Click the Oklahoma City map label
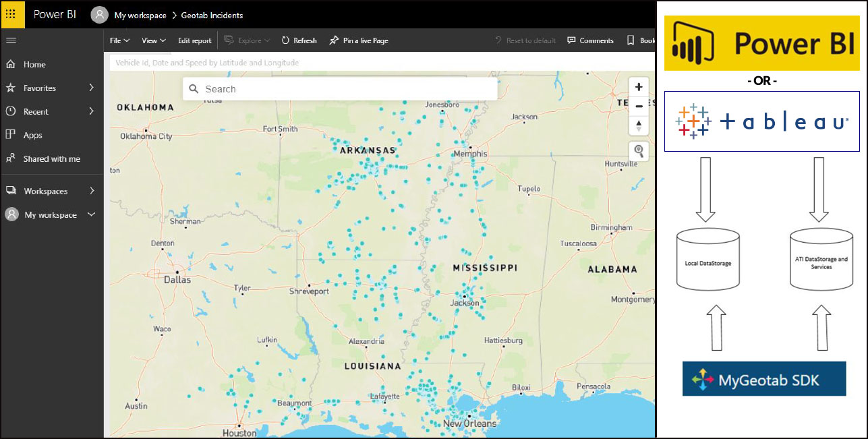 pos(146,136)
